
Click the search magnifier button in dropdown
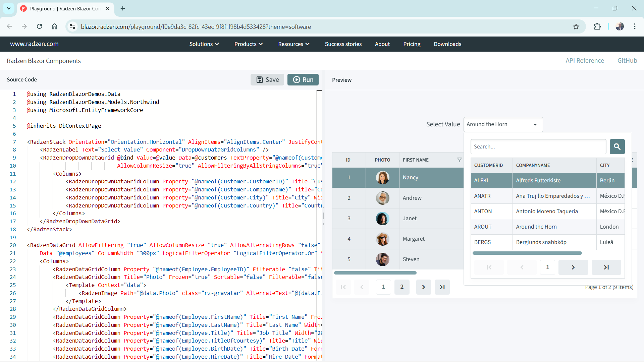(617, 146)
